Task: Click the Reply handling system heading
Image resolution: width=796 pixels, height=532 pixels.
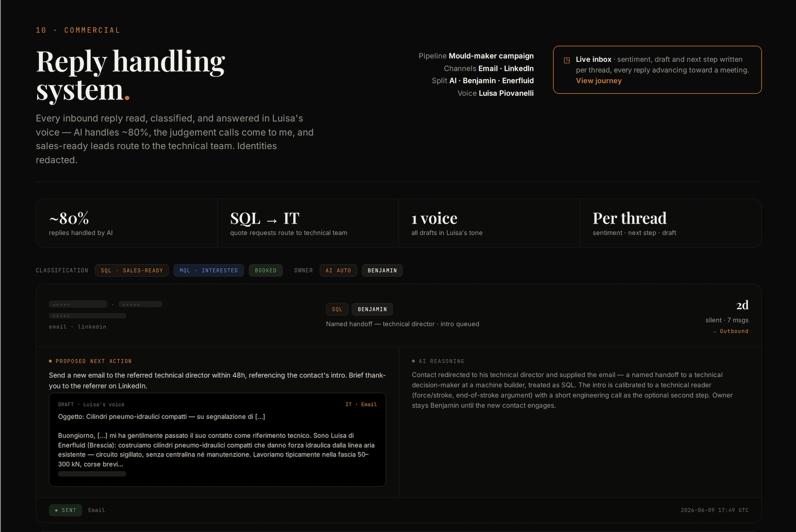Action: tap(131, 75)
